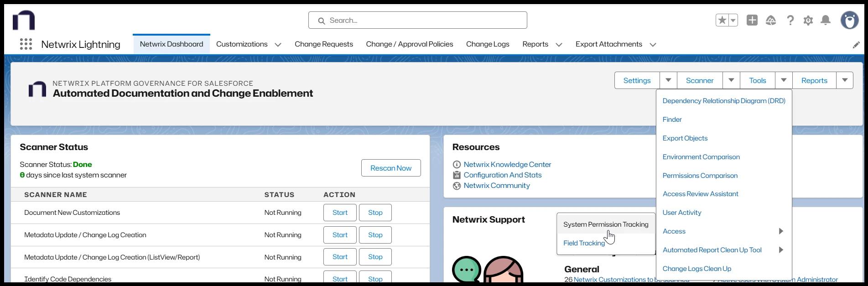Image resolution: width=868 pixels, height=286 pixels.
Task: Click the Access submenu arrow
Action: point(781,231)
